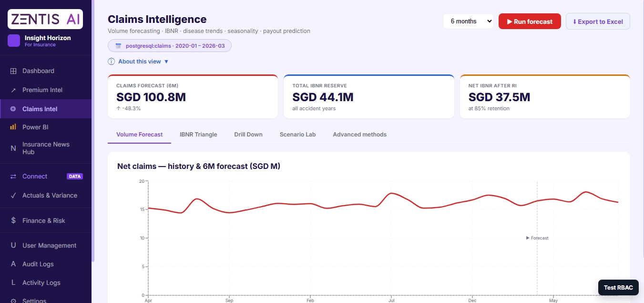Click the Forecast marker label on chart
The height and width of the screenshot is (303, 644).
(537, 238)
